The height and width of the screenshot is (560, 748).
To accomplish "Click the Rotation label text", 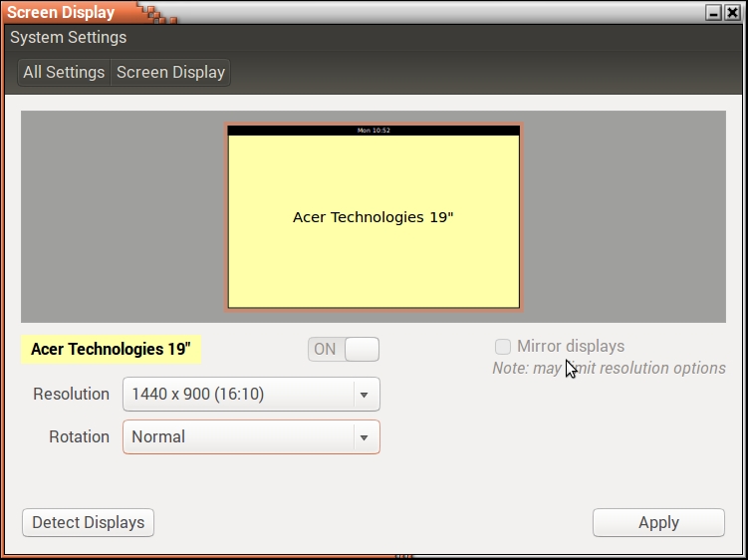I will coord(79,437).
